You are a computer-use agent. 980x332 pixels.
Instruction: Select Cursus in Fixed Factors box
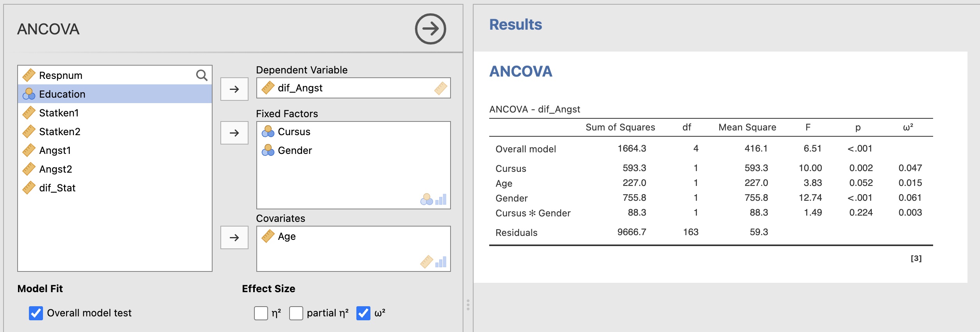(294, 132)
